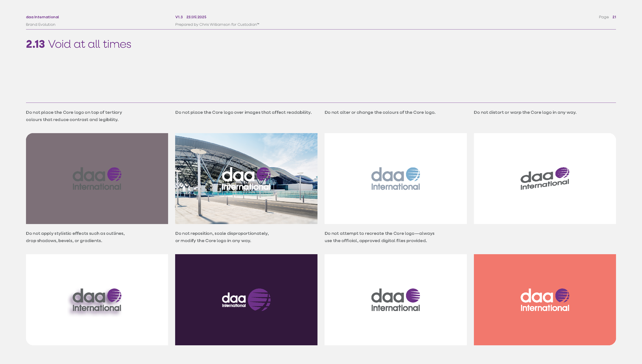Click caption 'Do not distort or warp the Core logo'

tap(525, 112)
